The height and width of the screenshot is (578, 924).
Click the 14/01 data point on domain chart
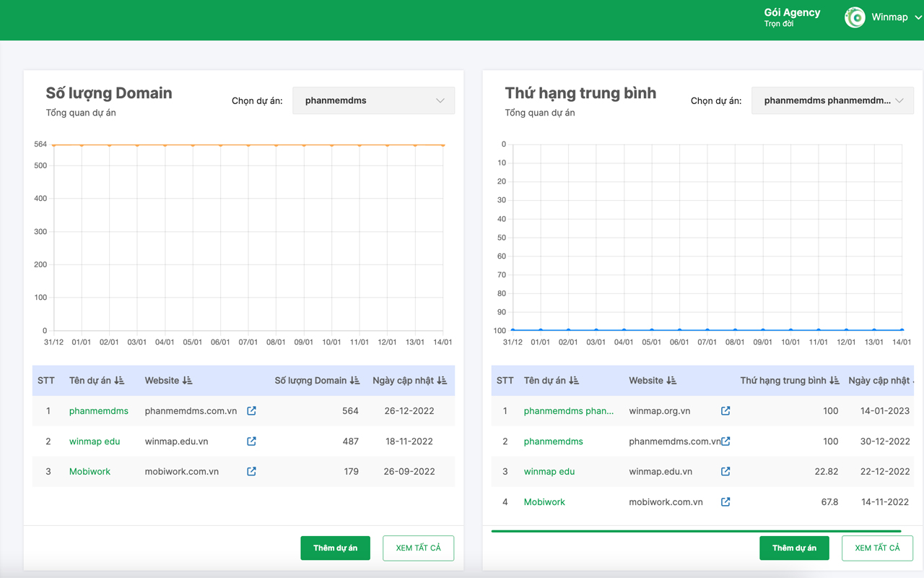pyautogui.click(x=443, y=145)
